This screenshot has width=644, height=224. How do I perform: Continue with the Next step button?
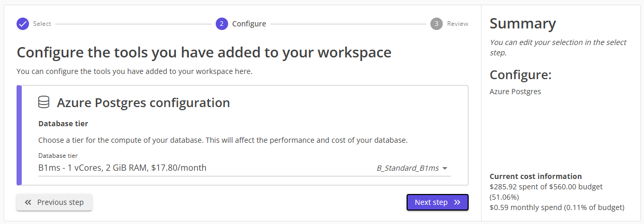[x=438, y=202]
